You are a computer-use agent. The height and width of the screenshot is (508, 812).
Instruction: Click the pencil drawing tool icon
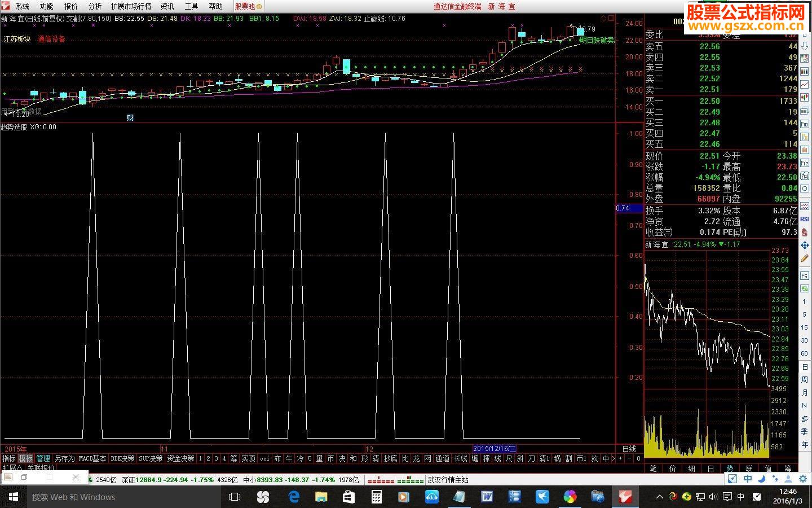[805, 259]
